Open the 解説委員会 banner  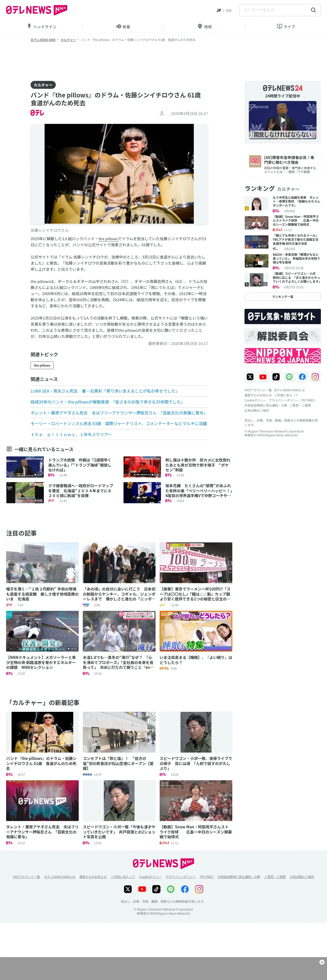click(282, 336)
